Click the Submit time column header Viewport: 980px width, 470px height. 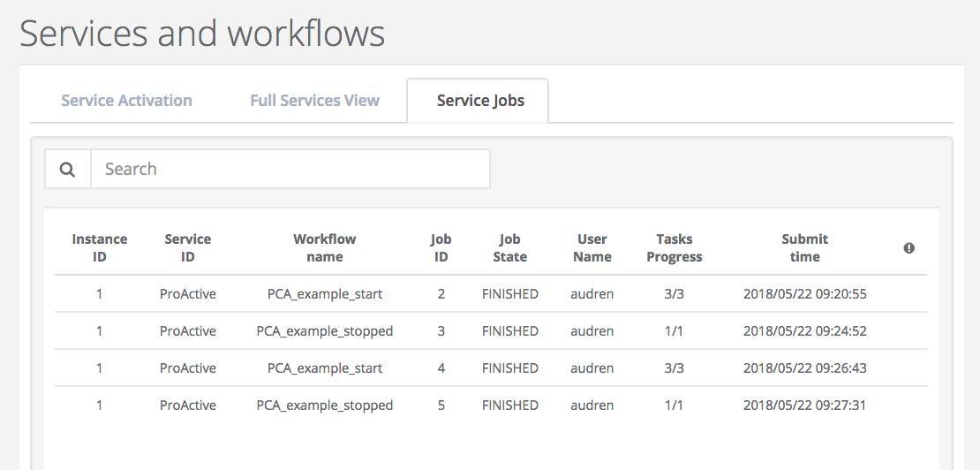804,248
